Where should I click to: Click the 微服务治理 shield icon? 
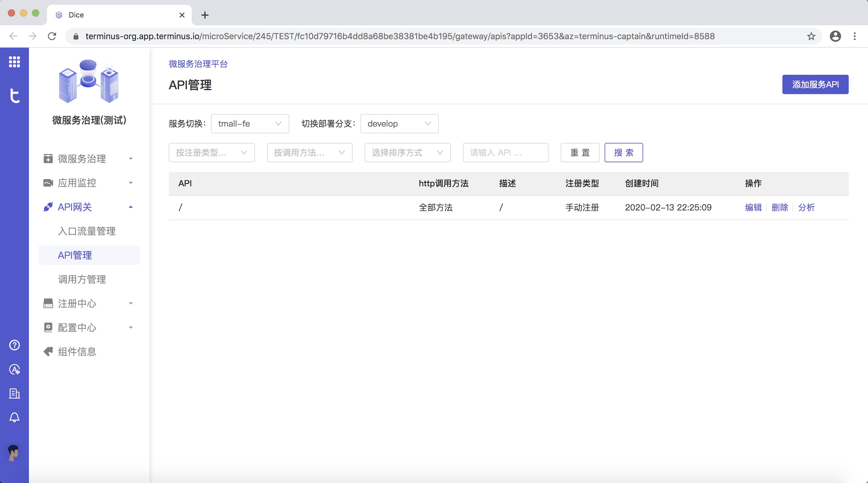48,158
